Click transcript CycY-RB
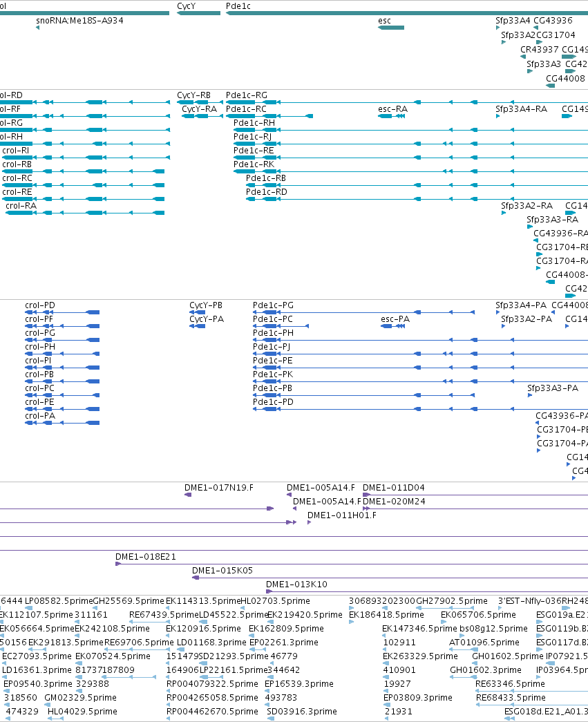Screen dimensions: 588x722 (x=194, y=95)
